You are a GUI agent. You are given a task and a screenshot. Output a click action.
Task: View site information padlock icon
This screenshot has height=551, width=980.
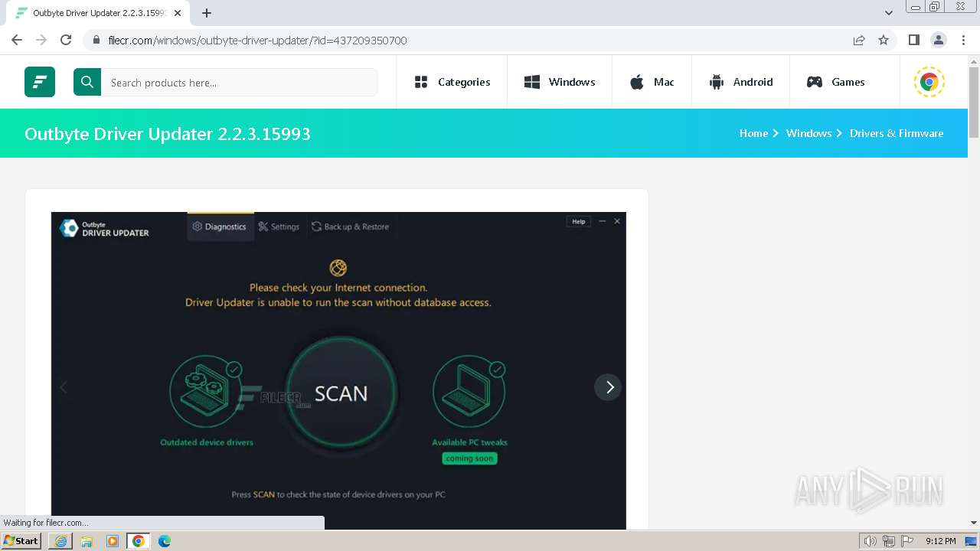(96, 41)
